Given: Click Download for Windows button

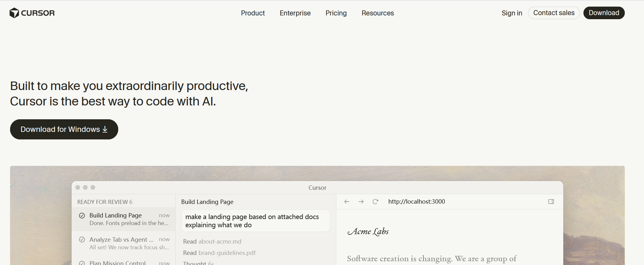Looking at the screenshot, I should [64, 129].
